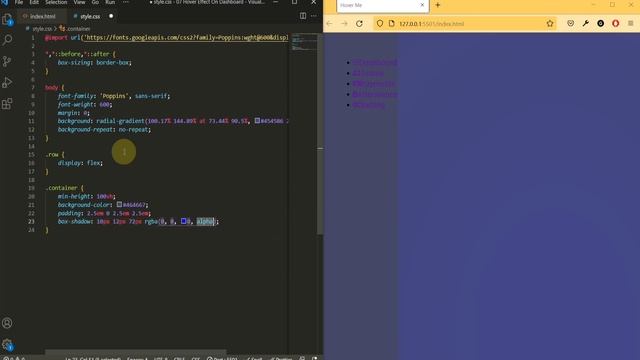The height and width of the screenshot is (360, 640).
Task: Open color picker for box-shadow rgba swatch
Action: point(184,221)
